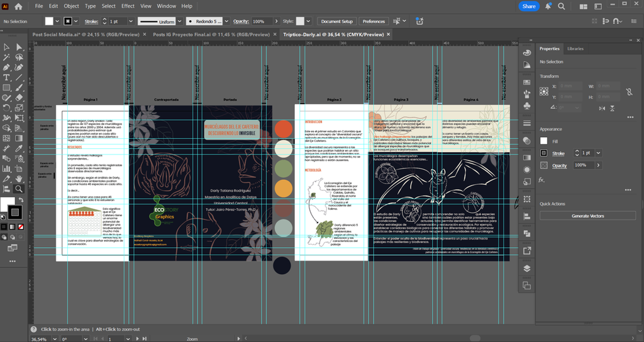
Task: Select the Rotate tool
Action: (x=6, y=108)
